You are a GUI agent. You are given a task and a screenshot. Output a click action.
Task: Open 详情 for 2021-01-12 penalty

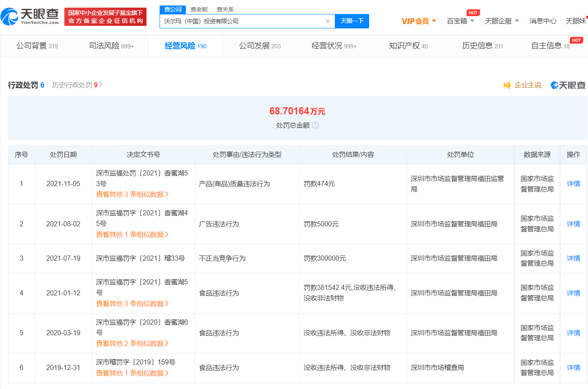tap(574, 293)
